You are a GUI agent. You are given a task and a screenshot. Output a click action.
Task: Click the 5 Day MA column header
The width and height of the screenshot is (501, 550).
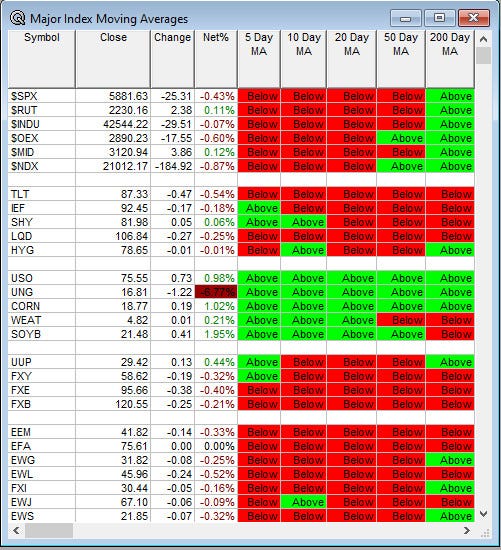[259, 59]
